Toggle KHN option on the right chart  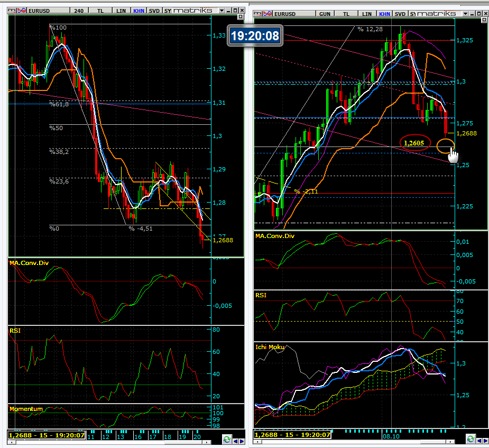point(385,14)
